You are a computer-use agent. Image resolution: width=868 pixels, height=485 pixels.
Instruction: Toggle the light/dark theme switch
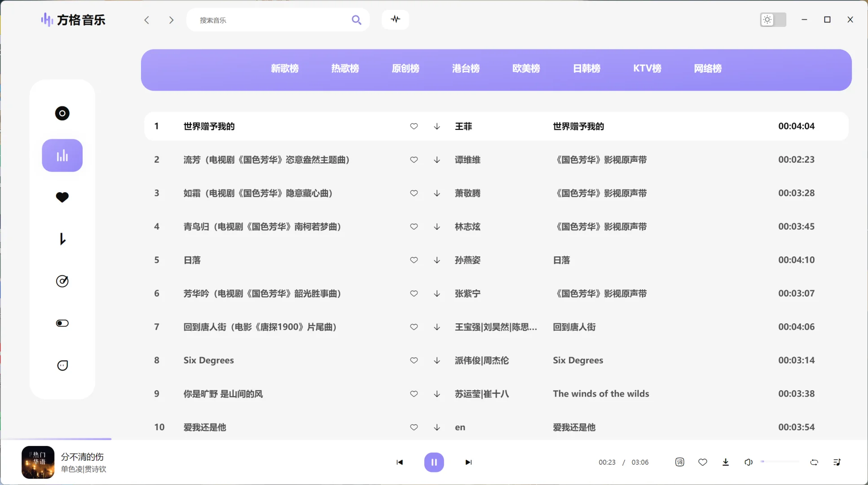coord(773,19)
